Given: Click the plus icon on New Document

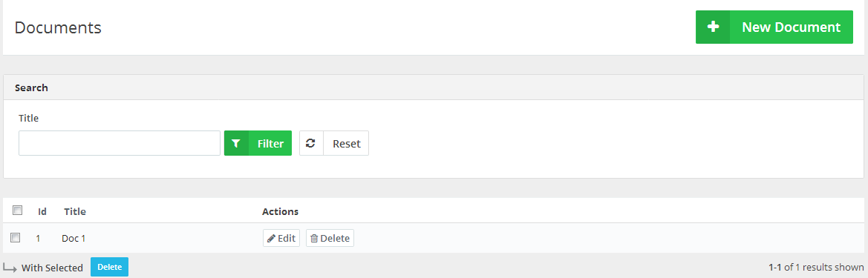Looking at the screenshot, I should [713, 27].
